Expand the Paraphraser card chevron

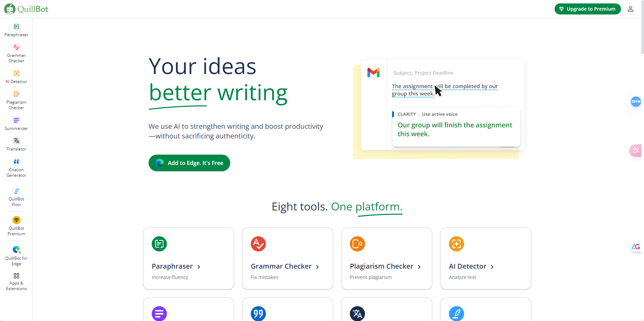199,267
